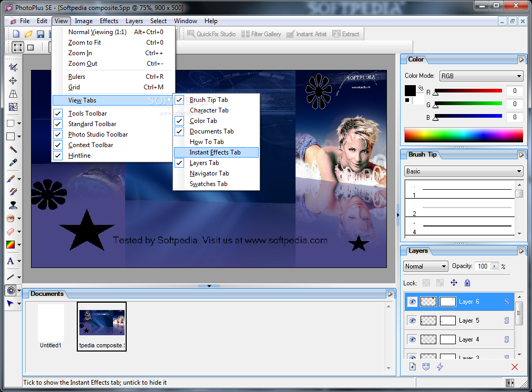
Task: Choose Rulers from View menu
Action: point(112,77)
